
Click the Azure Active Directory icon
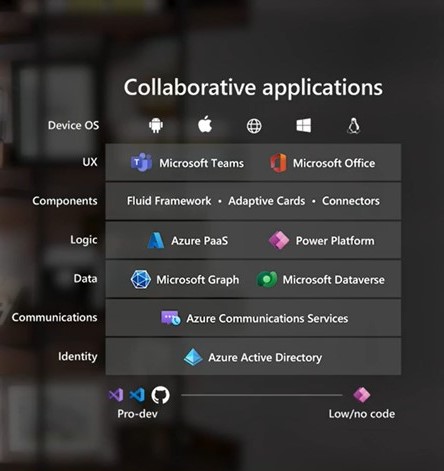point(193,357)
